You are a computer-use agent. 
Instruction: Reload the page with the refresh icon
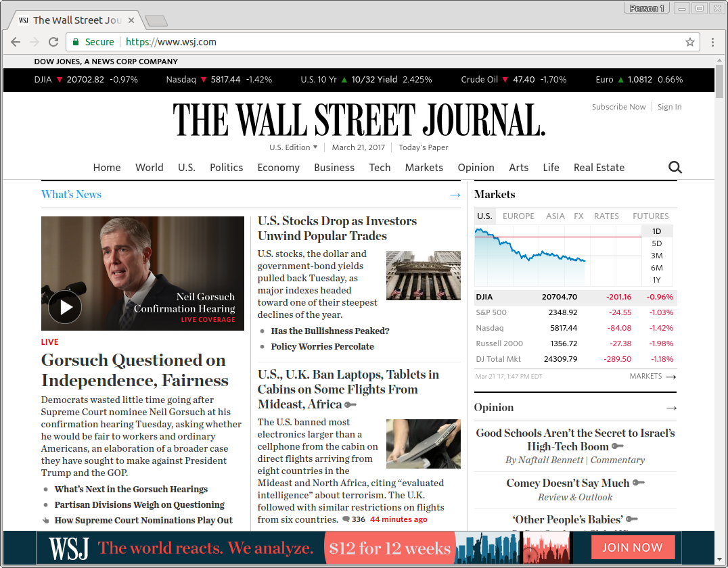53,42
